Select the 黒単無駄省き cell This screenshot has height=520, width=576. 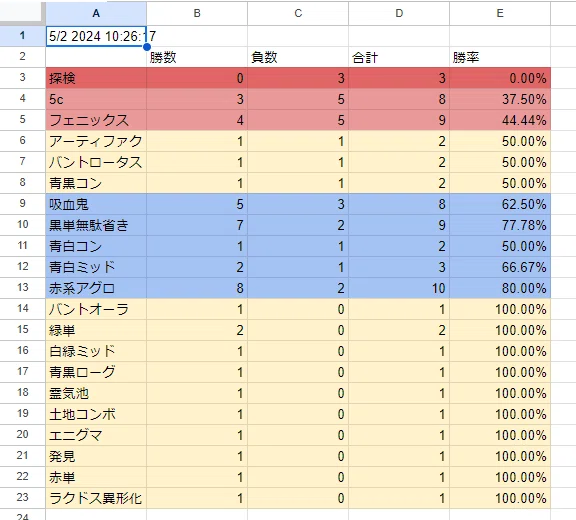96,225
